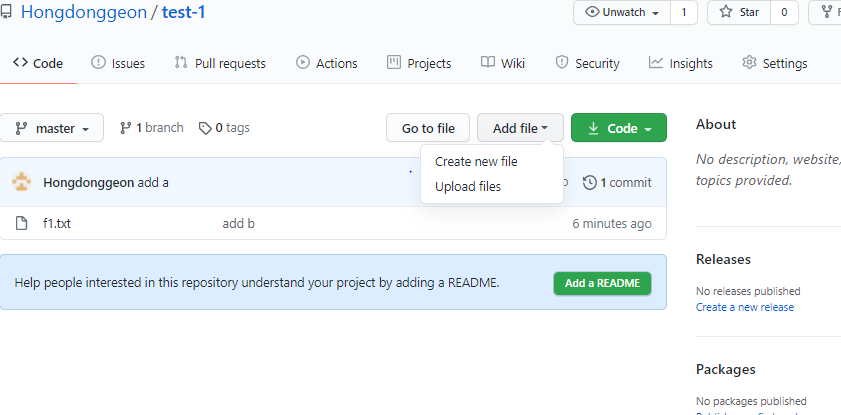Click the branch icon beside 1 branch
Screen dimensions: 841x415
pyautogui.click(x=126, y=128)
